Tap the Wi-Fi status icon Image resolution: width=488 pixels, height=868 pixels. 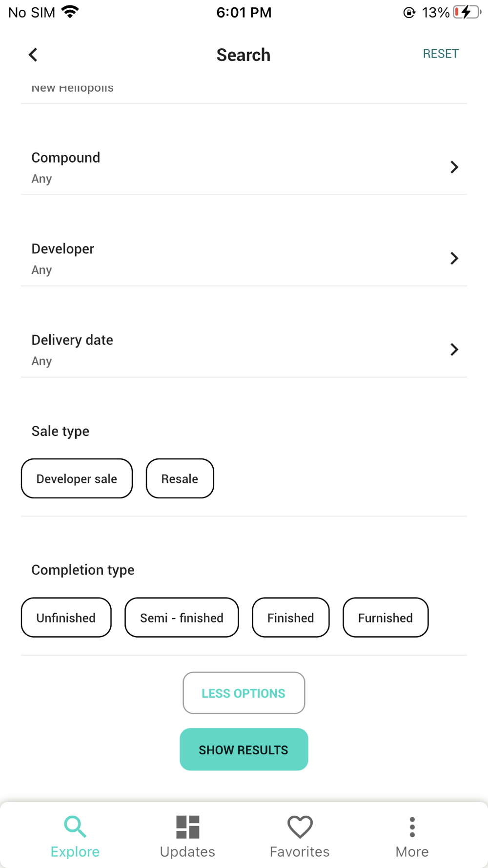[x=71, y=12]
